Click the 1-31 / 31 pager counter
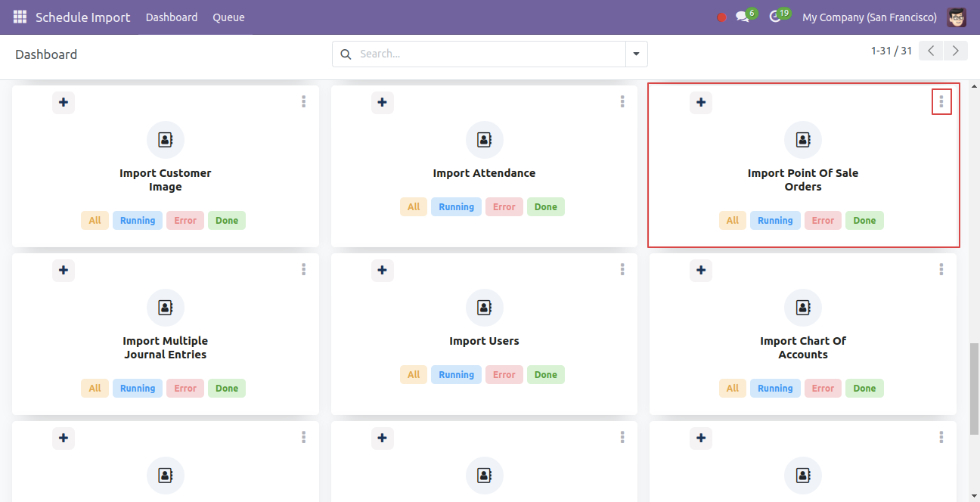980x502 pixels. click(x=892, y=51)
